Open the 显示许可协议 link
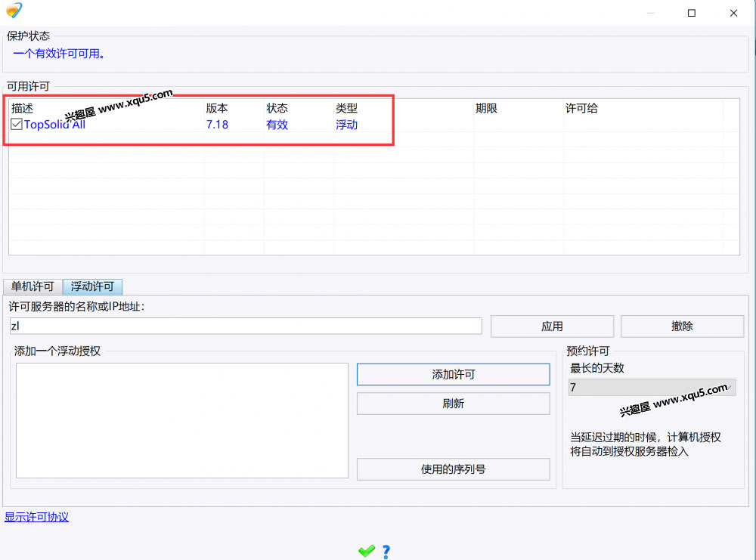Screen dimensions: 756x560 36,517
